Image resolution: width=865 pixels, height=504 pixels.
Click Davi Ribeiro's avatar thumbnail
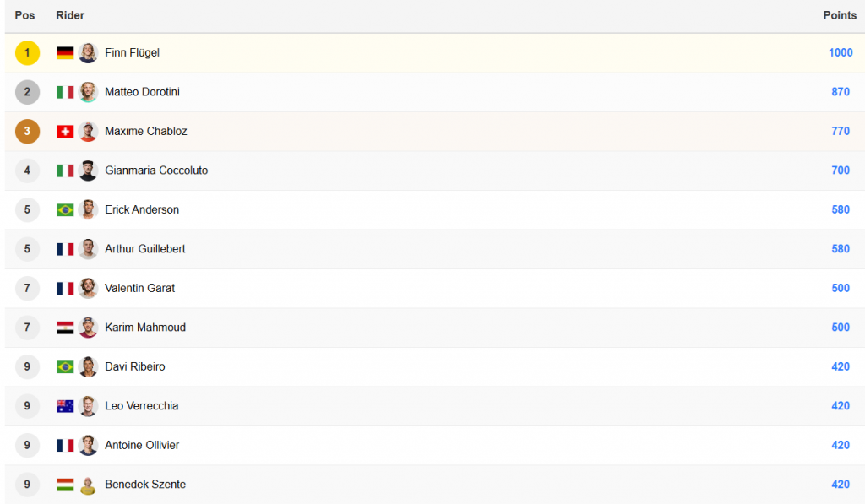coord(88,367)
